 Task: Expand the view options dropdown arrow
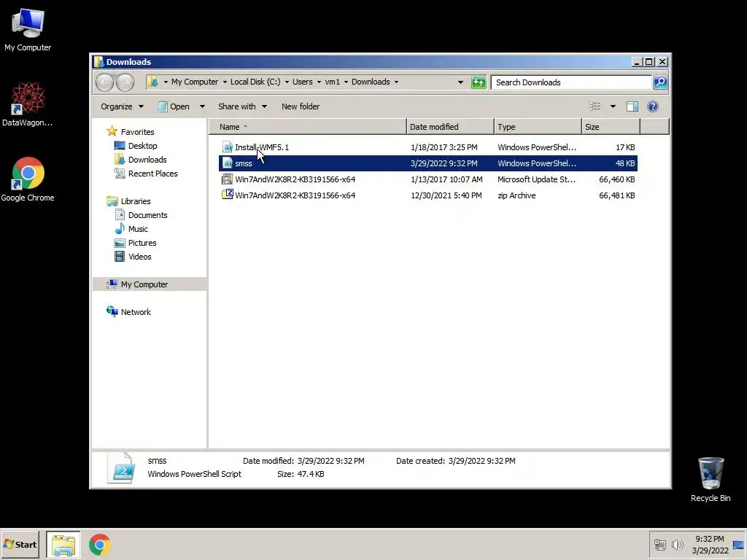613,106
